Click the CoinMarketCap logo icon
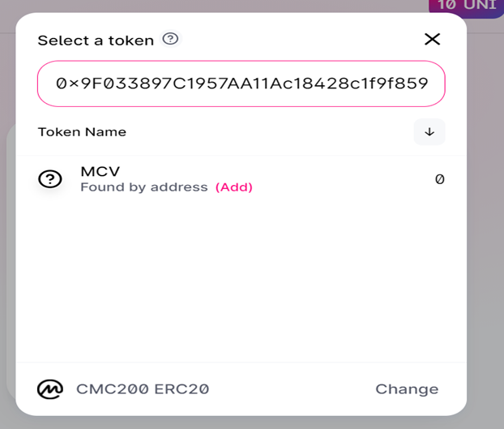This screenshot has height=429, width=504. (50, 389)
